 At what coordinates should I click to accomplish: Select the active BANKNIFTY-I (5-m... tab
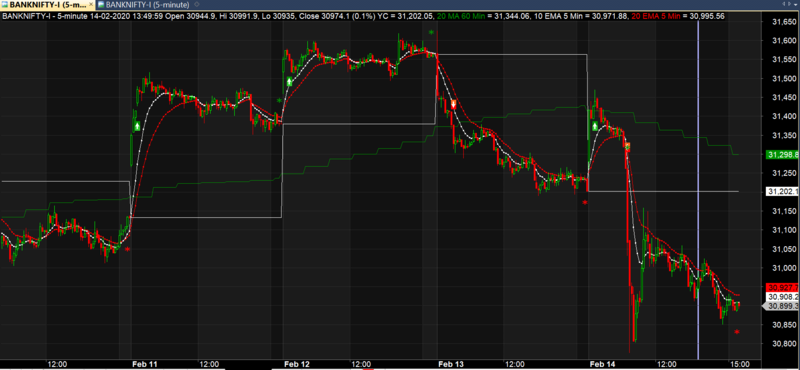coord(45,5)
